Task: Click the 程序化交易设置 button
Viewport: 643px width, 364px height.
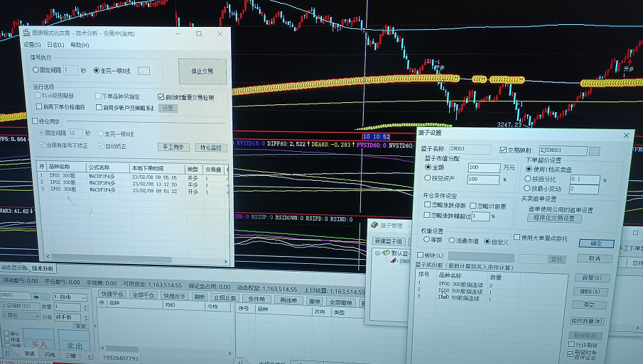Action: [x=555, y=219]
